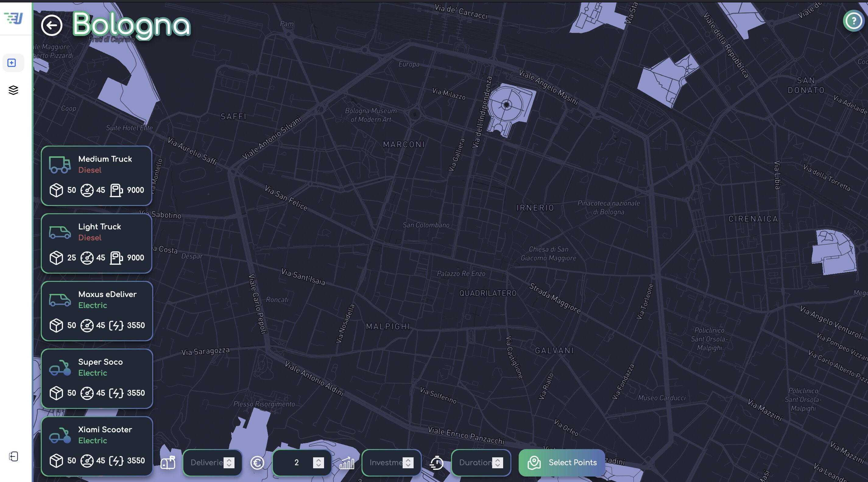Viewport: 868px width, 482px height.
Task: Click the mailbox deliveries icon
Action: coord(168,463)
